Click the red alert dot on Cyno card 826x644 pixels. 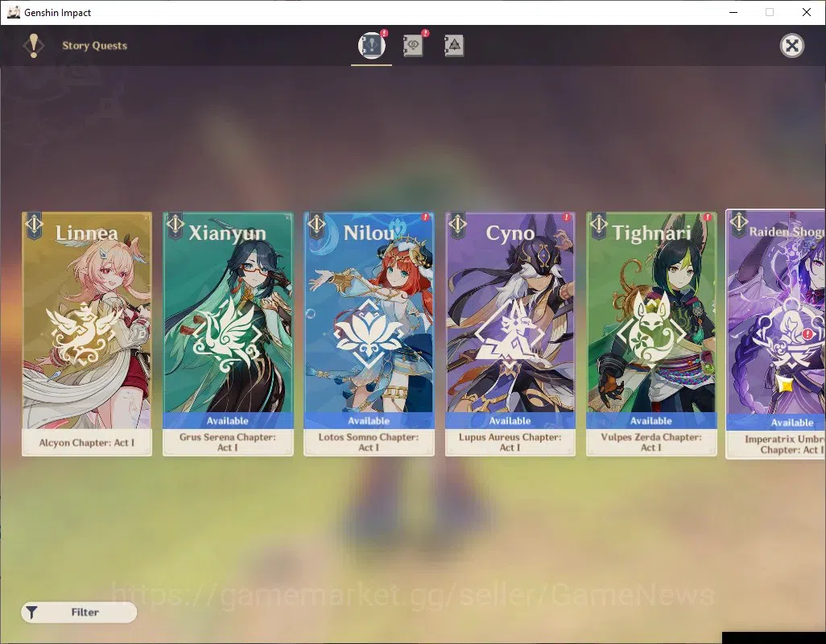click(566, 217)
